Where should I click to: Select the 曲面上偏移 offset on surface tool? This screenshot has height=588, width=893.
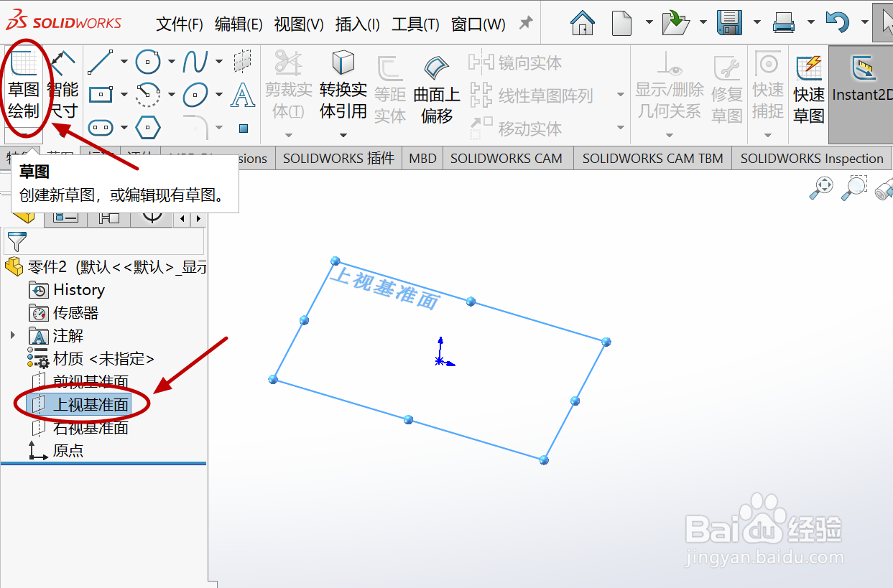coord(435,86)
